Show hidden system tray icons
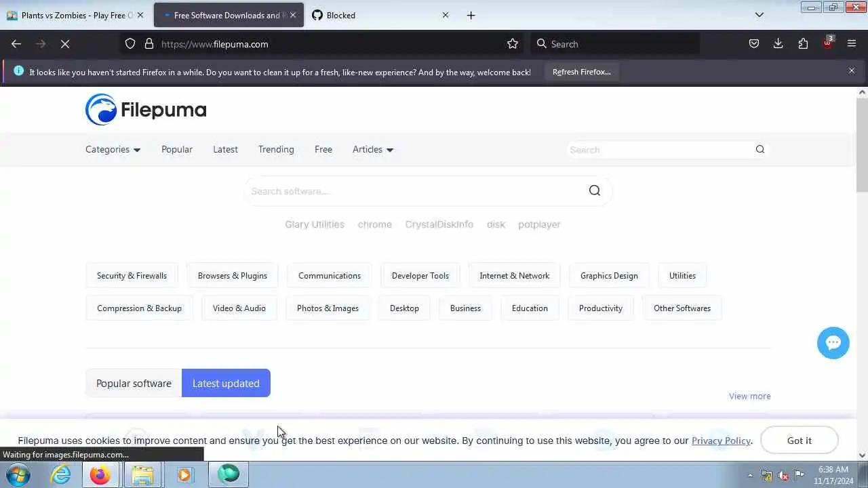The height and width of the screenshot is (488, 868). 750,475
